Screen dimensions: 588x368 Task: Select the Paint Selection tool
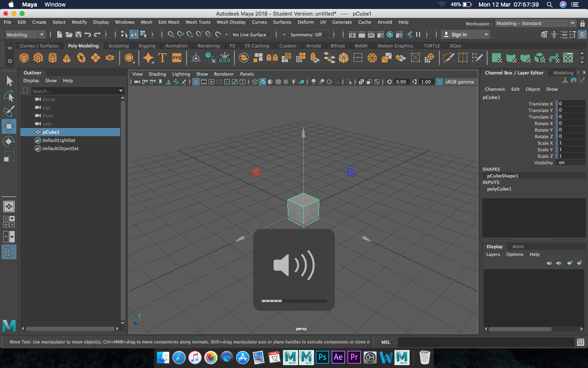9,111
